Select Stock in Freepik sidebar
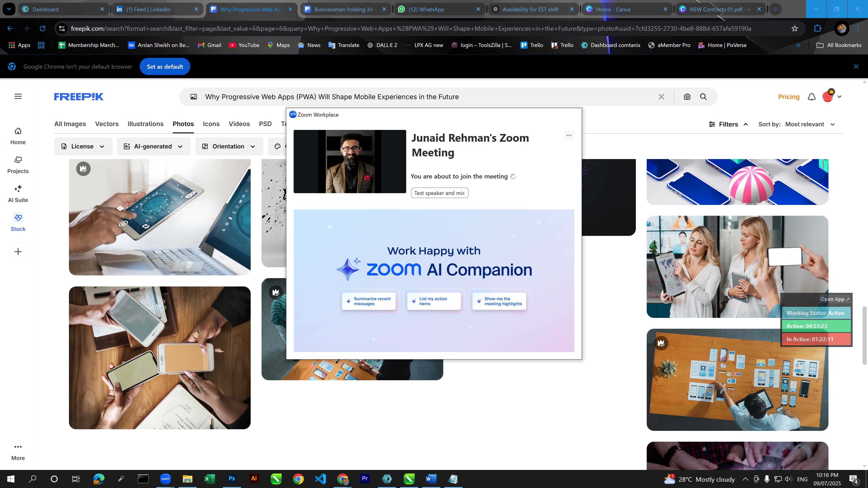Viewport: 868px width, 488px height. (x=18, y=223)
